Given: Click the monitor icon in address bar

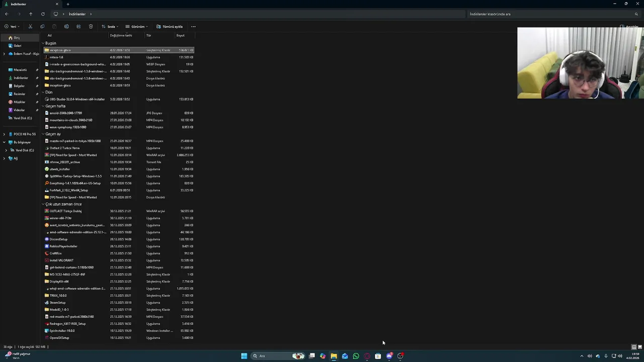Looking at the screenshot, I should pyautogui.click(x=56, y=14).
